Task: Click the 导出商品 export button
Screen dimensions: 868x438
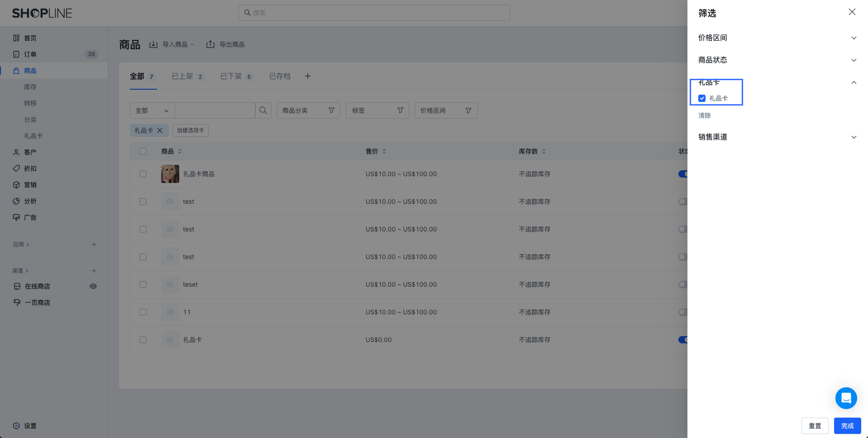Action: [x=225, y=45]
